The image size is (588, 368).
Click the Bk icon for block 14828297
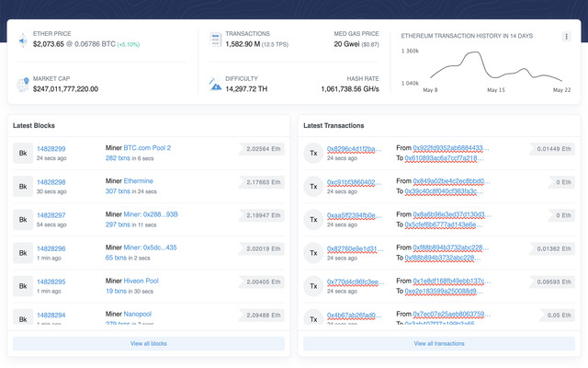pos(23,220)
